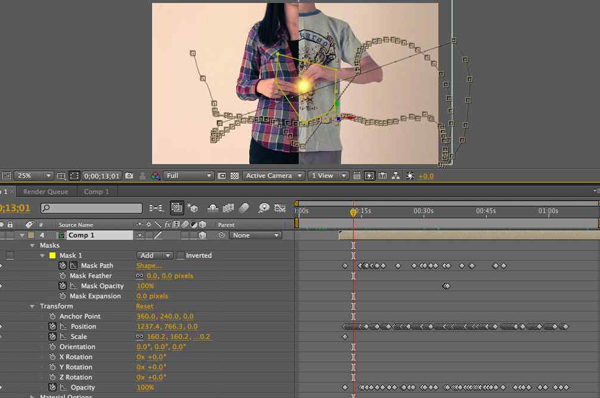Open the Active Camera view dropdown
Image resolution: width=600 pixels, height=398 pixels.
[x=274, y=176]
